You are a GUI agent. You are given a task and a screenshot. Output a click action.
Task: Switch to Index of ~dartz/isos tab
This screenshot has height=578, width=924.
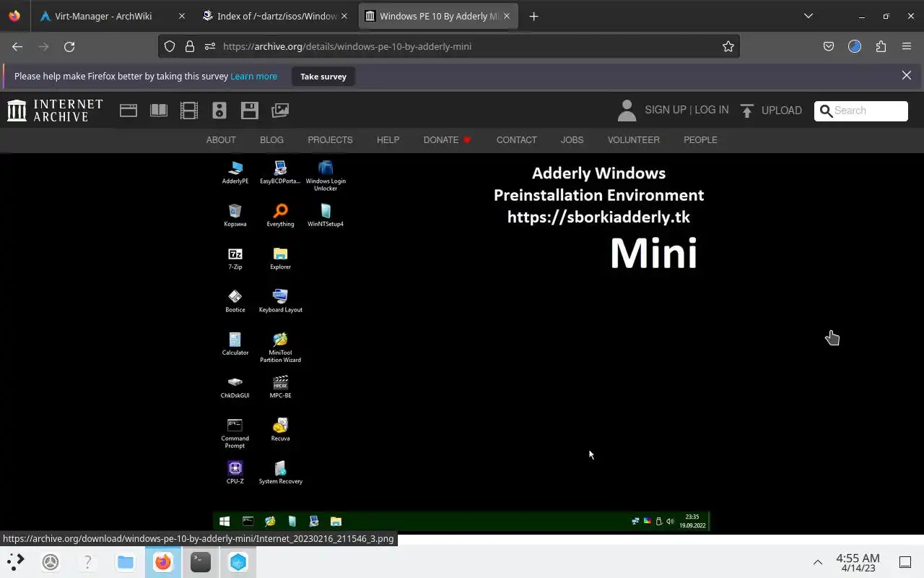pos(276,16)
